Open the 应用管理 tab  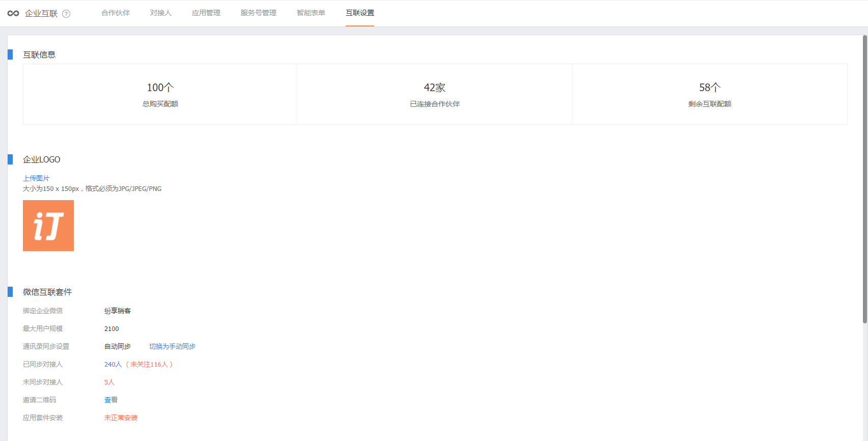pyautogui.click(x=206, y=13)
